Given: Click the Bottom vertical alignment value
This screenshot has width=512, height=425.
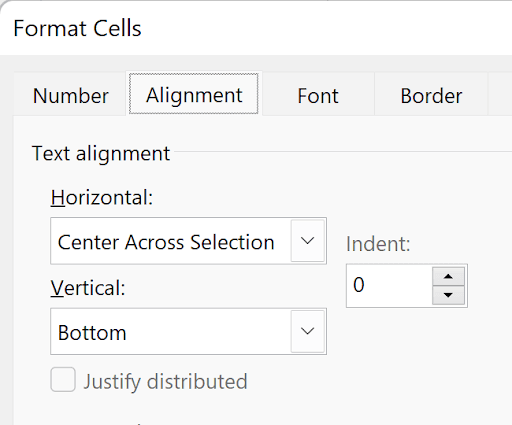Looking at the screenshot, I should coord(92,332).
